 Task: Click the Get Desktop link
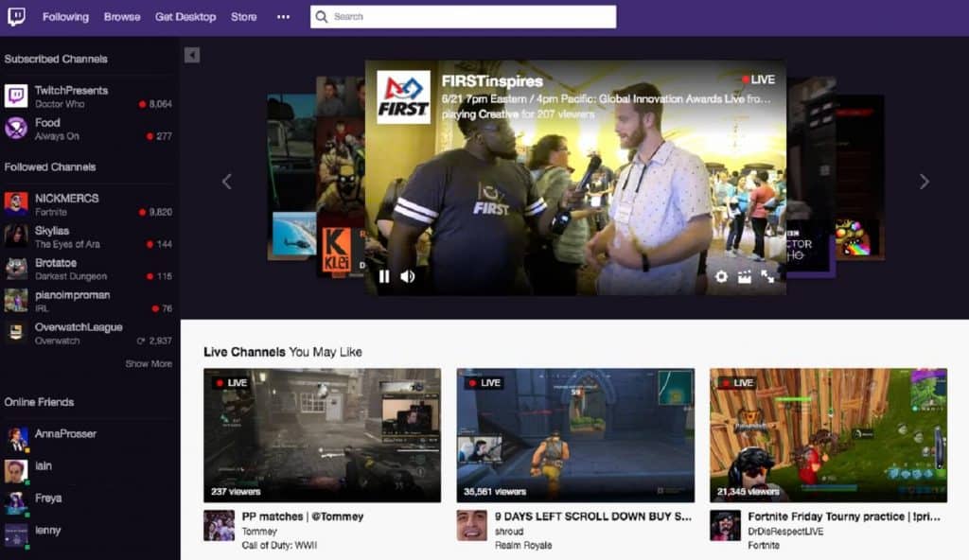point(185,16)
